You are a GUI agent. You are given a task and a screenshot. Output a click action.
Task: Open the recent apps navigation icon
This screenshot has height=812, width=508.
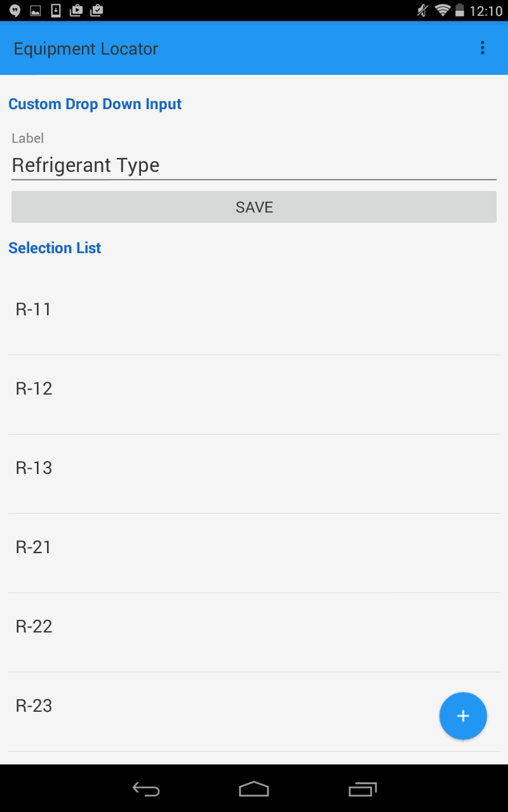coord(363,789)
